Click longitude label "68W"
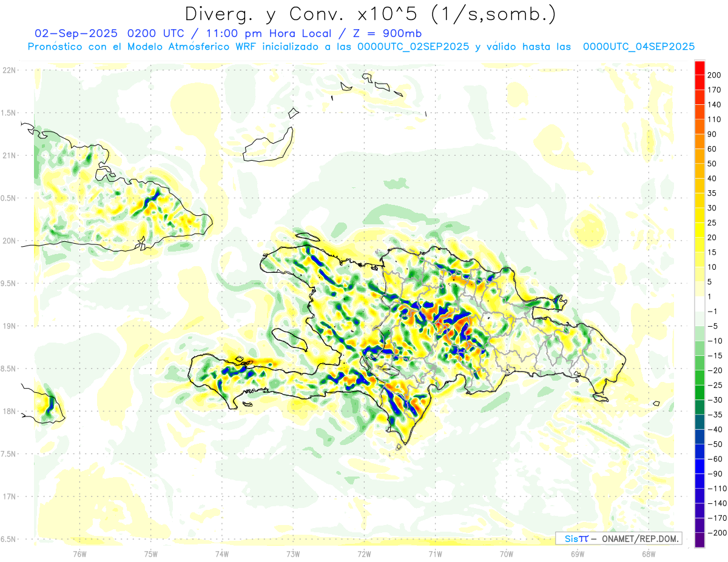Image resolution: width=728 pixels, height=562 pixels. [649, 553]
